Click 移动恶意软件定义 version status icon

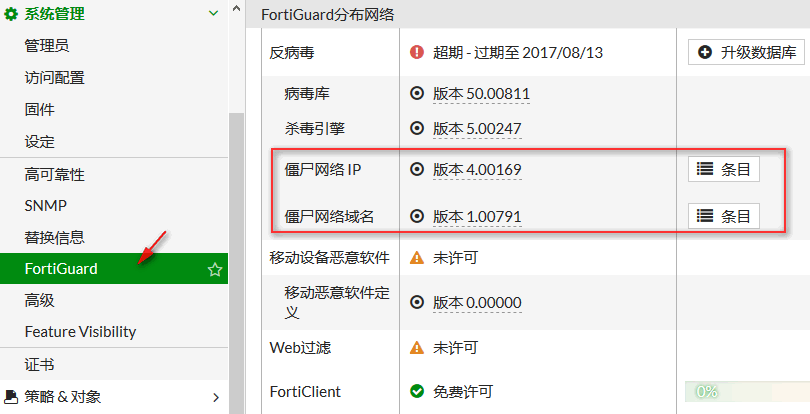click(417, 302)
